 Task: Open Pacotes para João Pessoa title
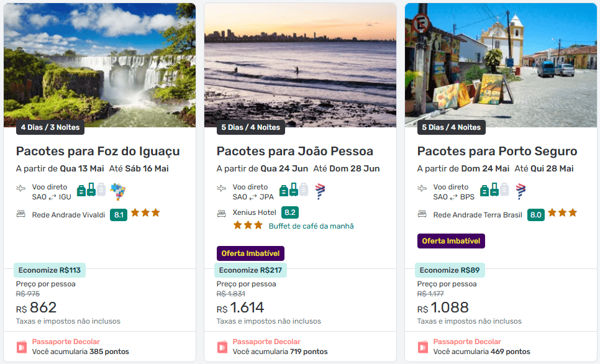(x=295, y=151)
